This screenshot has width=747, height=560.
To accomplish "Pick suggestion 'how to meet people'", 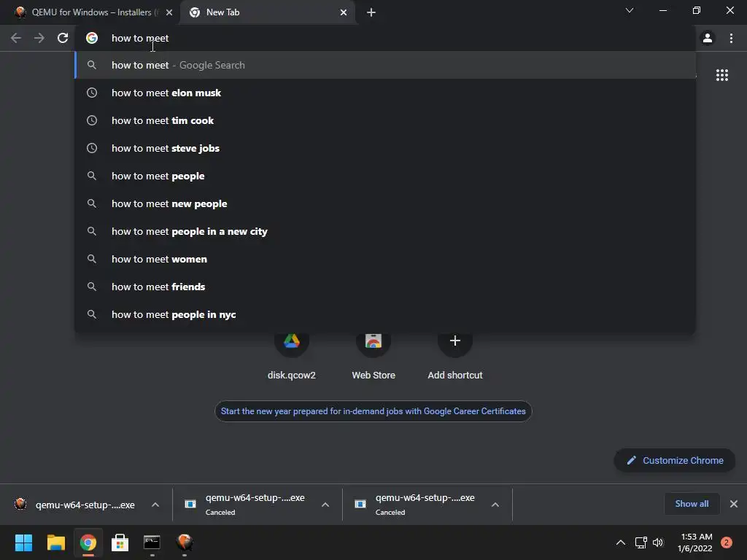I will pos(385,176).
